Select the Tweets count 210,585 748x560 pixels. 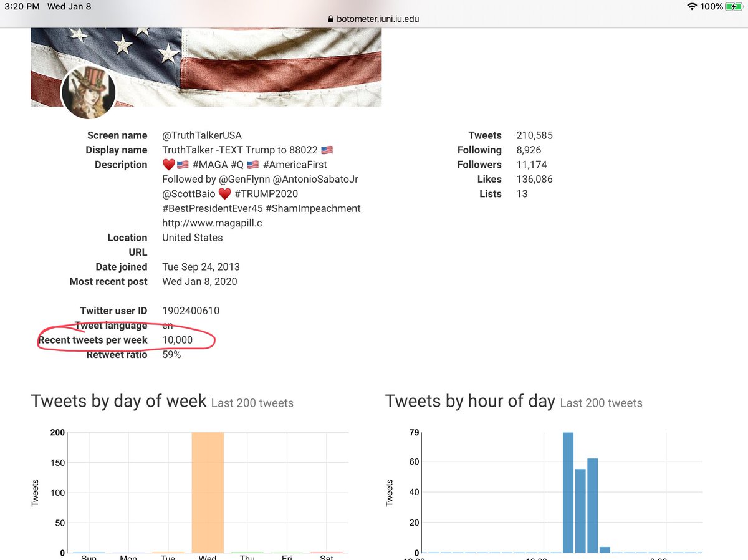(534, 135)
